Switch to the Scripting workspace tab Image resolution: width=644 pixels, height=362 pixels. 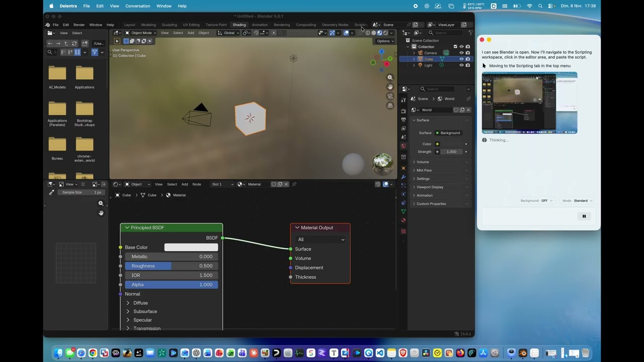(361, 25)
